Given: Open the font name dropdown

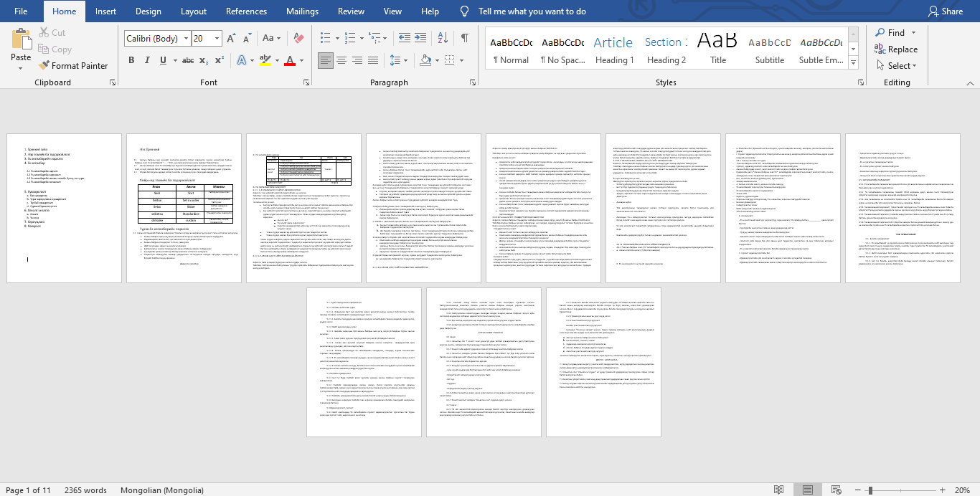Looking at the screenshot, I should [186, 39].
